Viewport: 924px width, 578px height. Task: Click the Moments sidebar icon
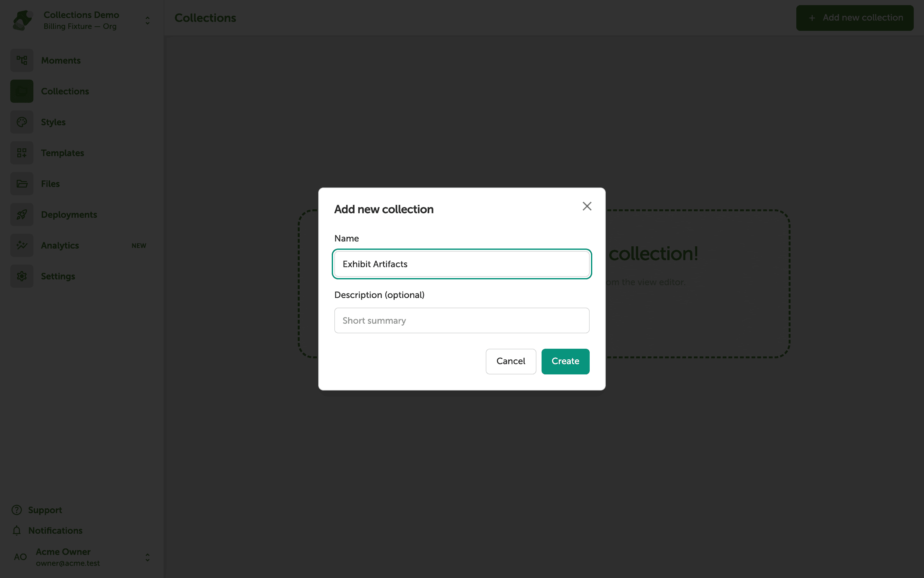tap(22, 60)
